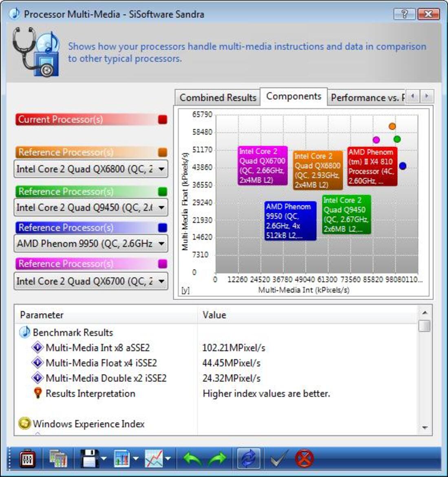Select the Components tab

pos(294,97)
